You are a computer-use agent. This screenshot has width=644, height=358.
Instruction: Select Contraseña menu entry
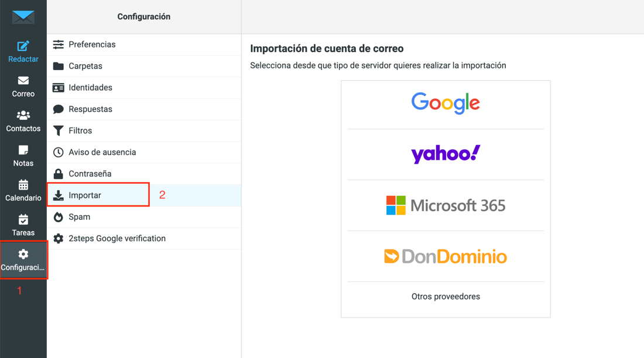point(90,174)
